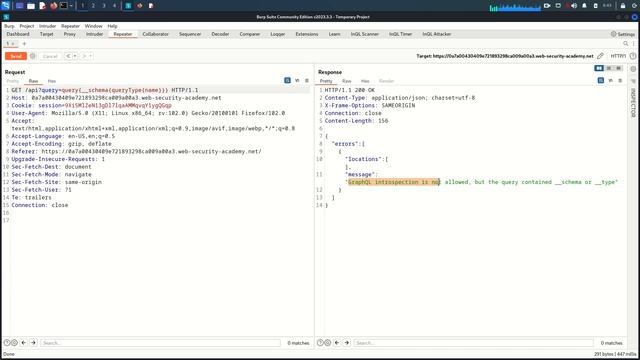Add a new Repeater tab
The image size is (640, 360).
[24, 44]
